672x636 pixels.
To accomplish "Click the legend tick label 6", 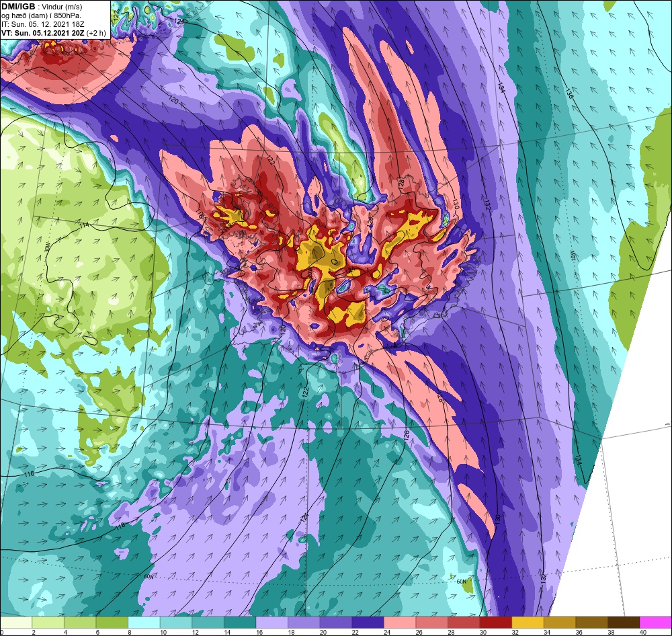I will tap(96, 632).
